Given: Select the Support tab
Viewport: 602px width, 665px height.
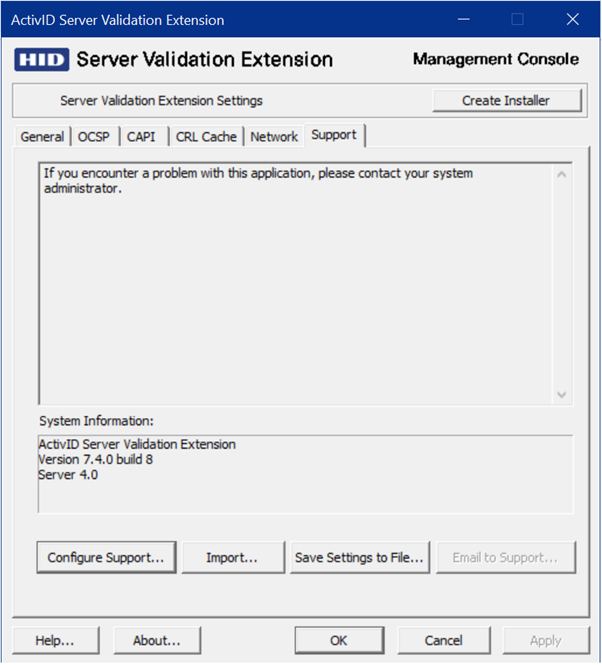Looking at the screenshot, I should [x=334, y=135].
